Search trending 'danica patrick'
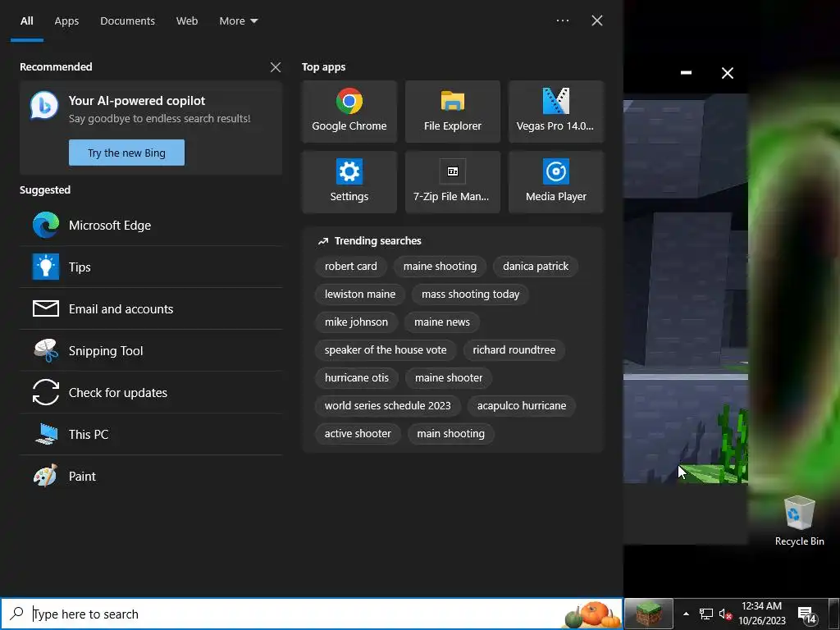This screenshot has height=630, width=840. [536, 267]
